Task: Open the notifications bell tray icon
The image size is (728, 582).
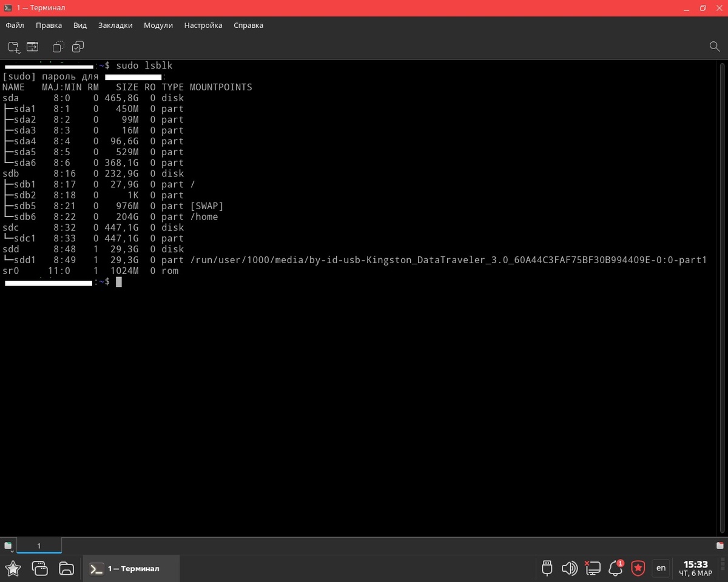Action: 615,568
